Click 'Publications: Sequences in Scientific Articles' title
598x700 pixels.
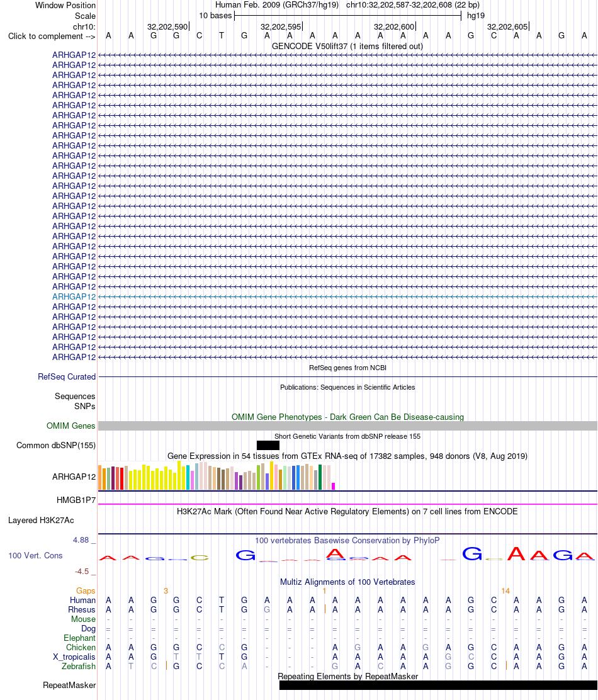pos(347,387)
